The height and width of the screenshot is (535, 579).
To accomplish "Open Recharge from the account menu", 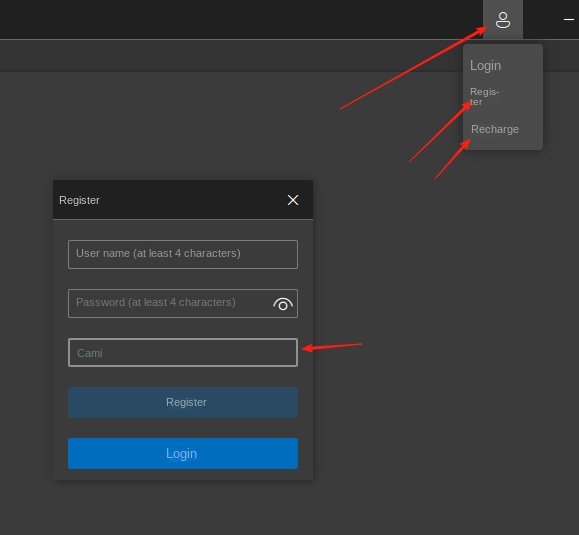I will click(x=495, y=129).
